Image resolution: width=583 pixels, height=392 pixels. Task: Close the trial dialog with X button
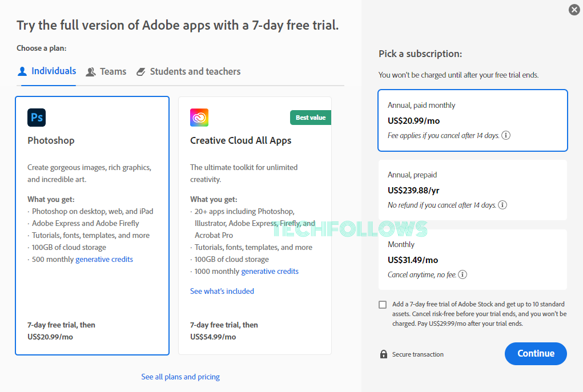574,10
